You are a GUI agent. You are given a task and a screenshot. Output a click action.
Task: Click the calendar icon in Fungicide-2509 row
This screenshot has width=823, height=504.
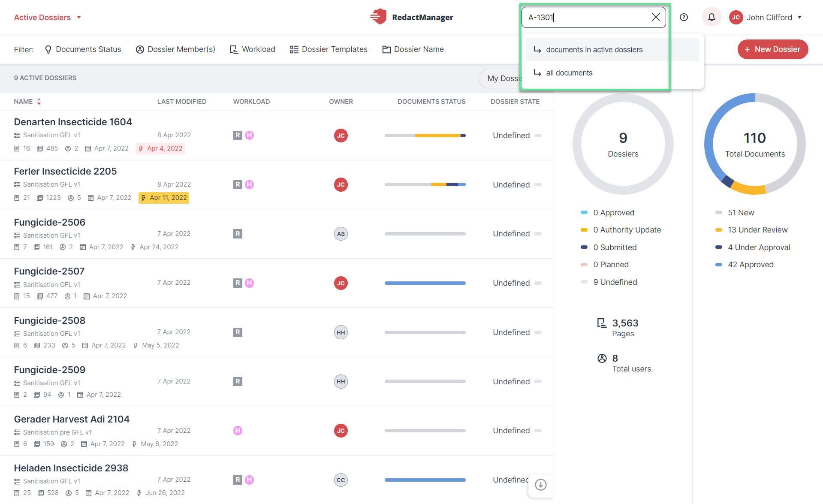[x=80, y=395]
